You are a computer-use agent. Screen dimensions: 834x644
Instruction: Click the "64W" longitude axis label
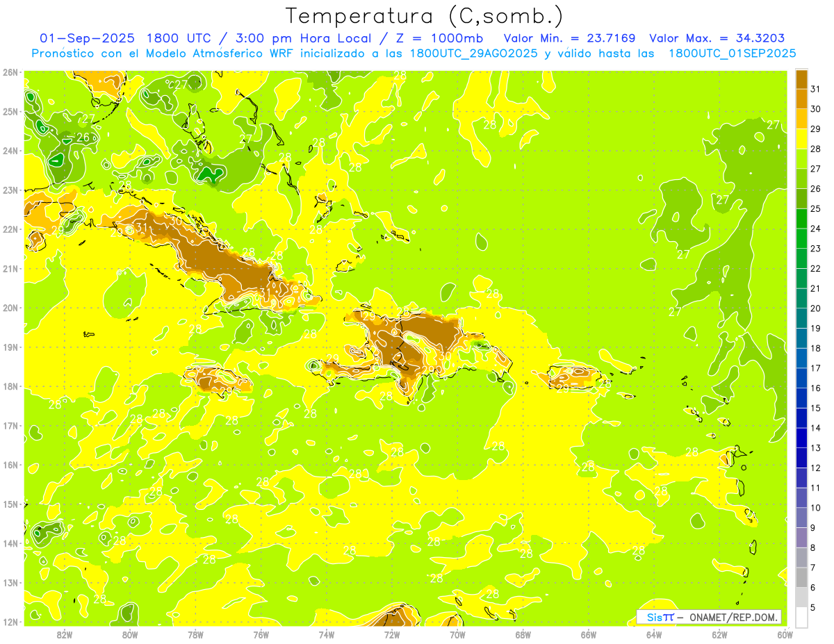654,634
